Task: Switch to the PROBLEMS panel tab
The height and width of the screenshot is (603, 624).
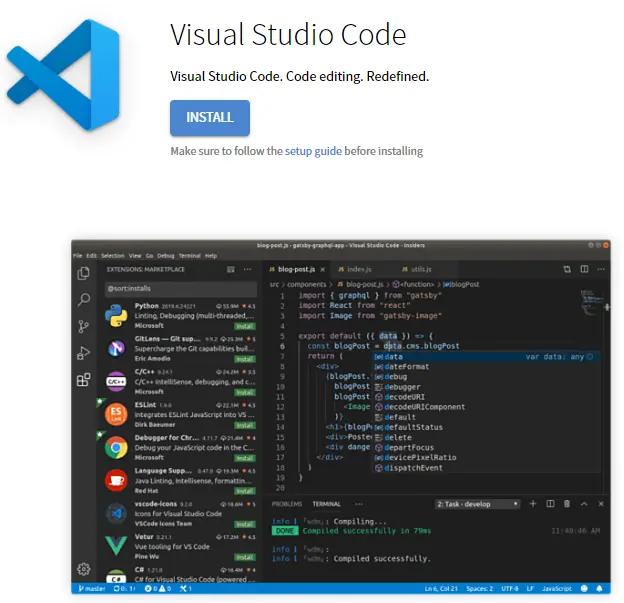Action: click(287, 504)
